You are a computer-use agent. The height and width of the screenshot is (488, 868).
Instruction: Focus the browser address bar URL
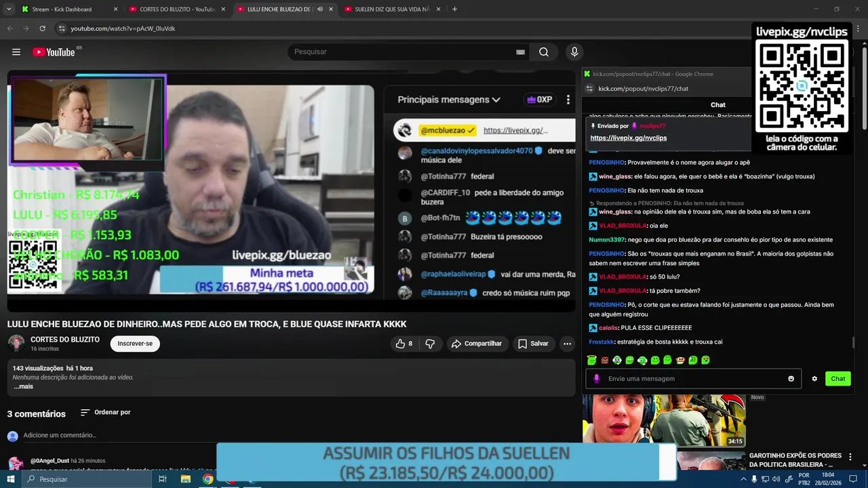click(x=123, y=28)
